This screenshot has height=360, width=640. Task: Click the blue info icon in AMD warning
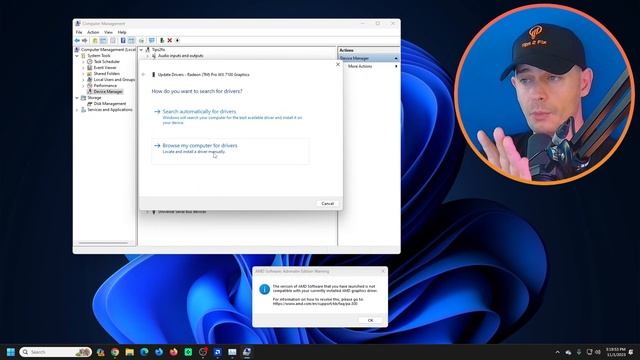point(264,289)
